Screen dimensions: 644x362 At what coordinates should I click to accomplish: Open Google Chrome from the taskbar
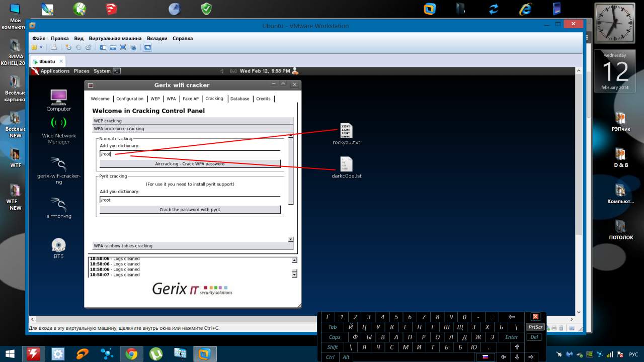pos(132,354)
